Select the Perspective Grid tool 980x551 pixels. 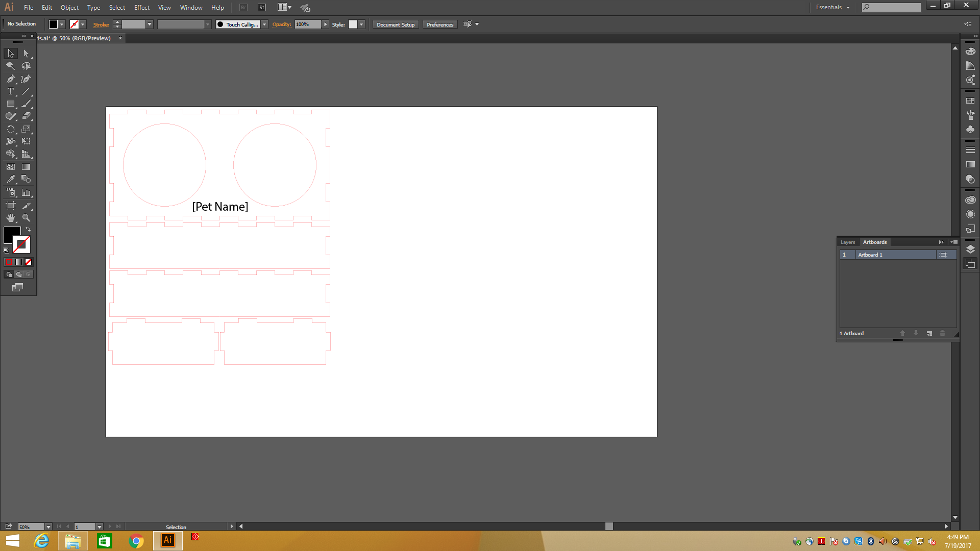tap(27, 154)
